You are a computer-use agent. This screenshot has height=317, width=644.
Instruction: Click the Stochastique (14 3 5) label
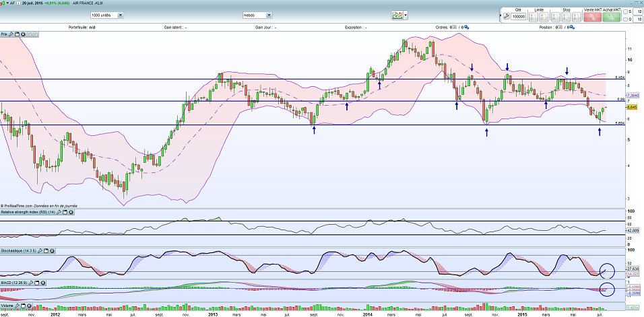click(18, 251)
